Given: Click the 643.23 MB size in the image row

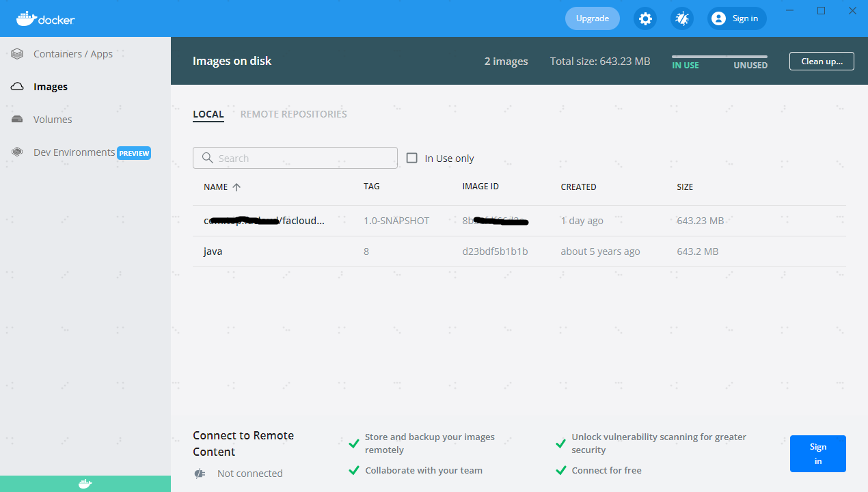Looking at the screenshot, I should [x=701, y=221].
